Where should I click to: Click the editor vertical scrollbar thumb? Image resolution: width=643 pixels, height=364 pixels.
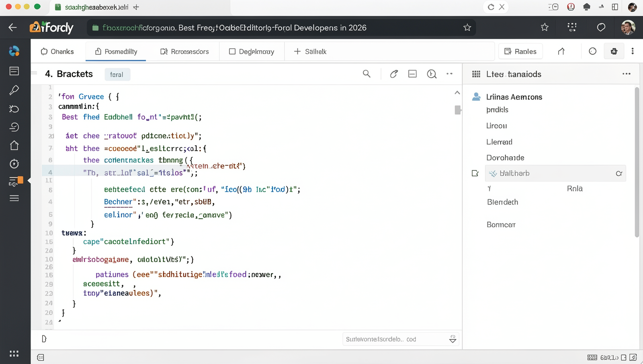pos(457,110)
